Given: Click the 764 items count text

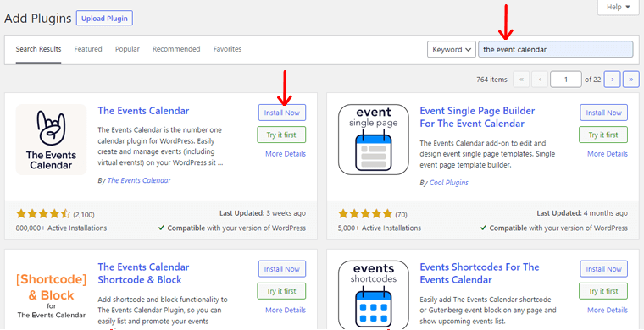Looking at the screenshot, I should (491, 80).
